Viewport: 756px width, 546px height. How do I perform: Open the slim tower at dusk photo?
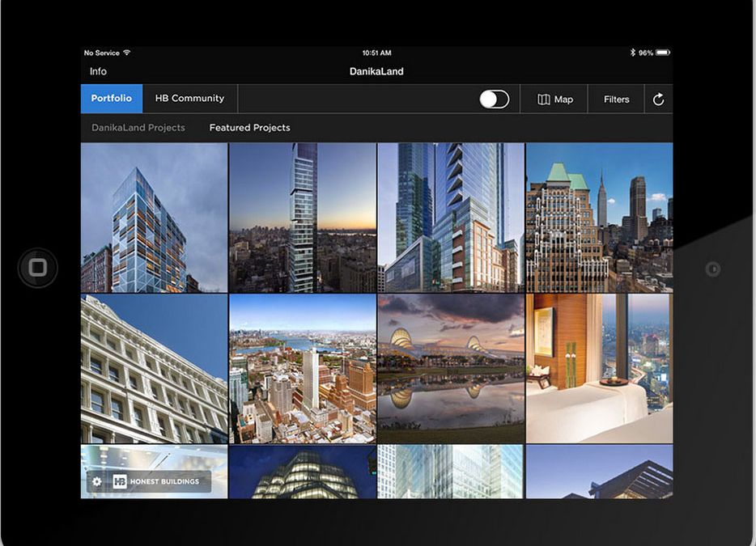point(303,218)
